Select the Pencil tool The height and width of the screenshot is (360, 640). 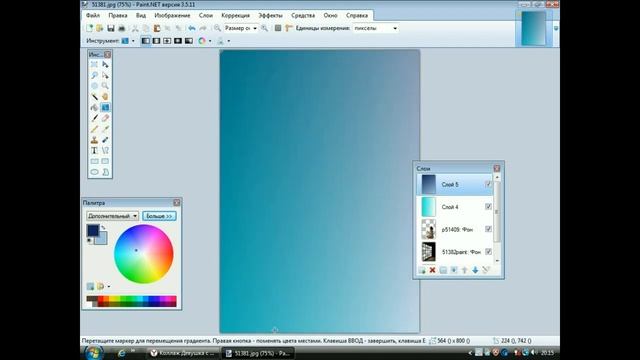(94, 129)
